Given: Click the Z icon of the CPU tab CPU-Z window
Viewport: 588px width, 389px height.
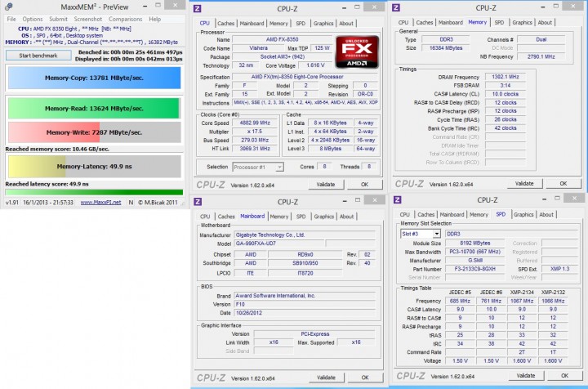Looking at the screenshot, I should point(198,8).
